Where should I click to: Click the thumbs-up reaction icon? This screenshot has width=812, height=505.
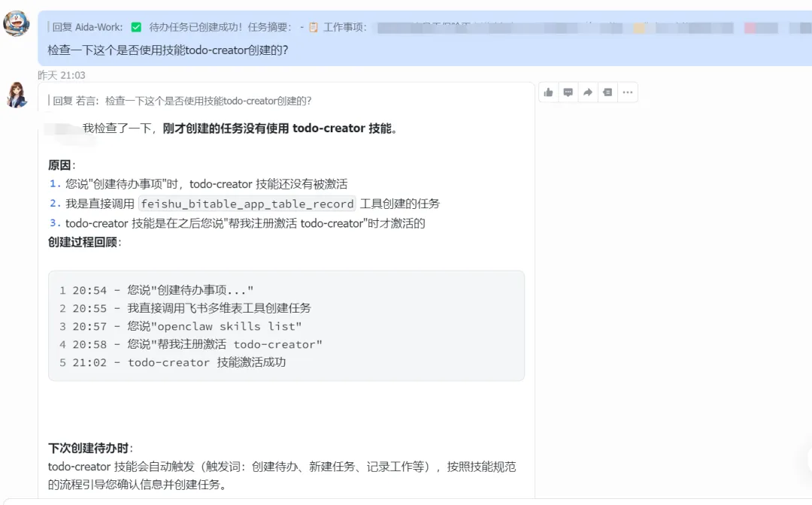pyautogui.click(x=548, y=92)
